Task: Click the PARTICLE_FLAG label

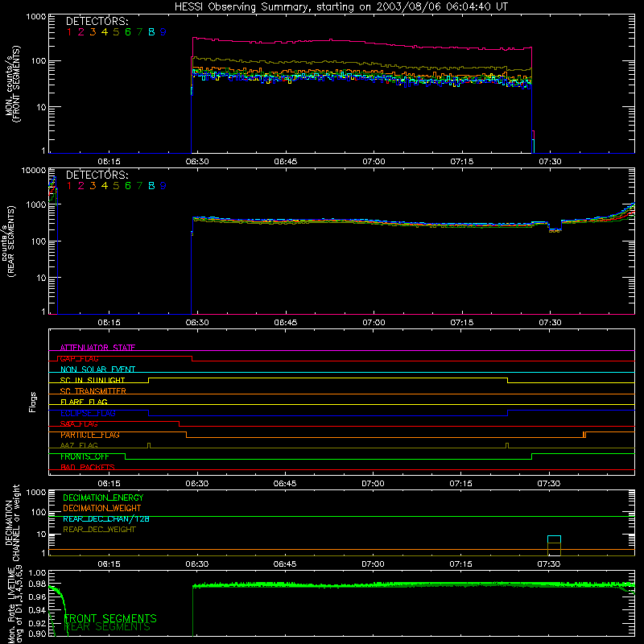Action: pos(90,435)
